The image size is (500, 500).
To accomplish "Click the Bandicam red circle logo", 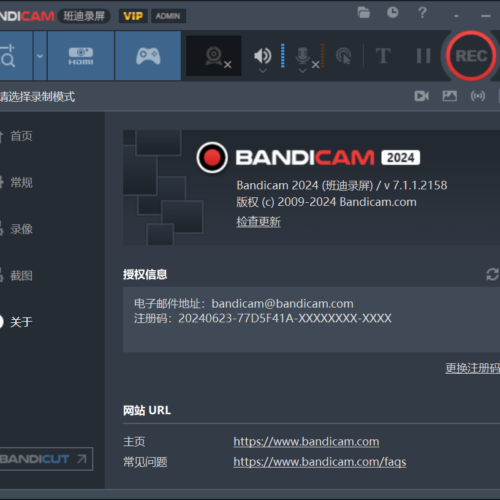I will click(x=212, y=157).
